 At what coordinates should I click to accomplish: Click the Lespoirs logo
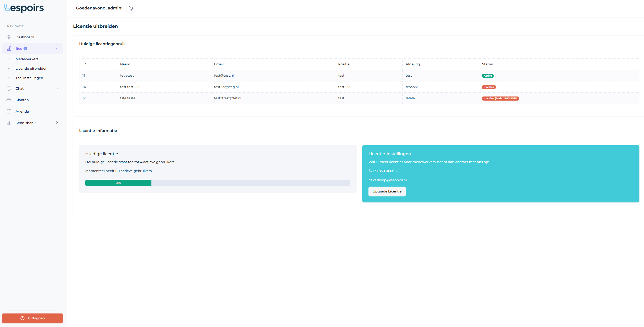24,8
